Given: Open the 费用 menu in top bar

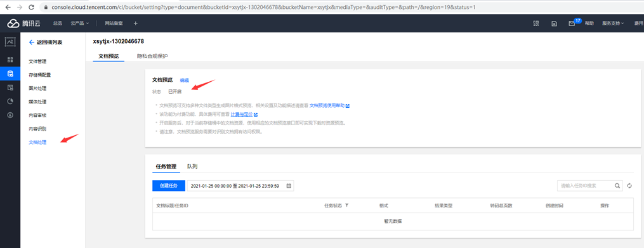Looking at the screenshot, I should (639, 23).
